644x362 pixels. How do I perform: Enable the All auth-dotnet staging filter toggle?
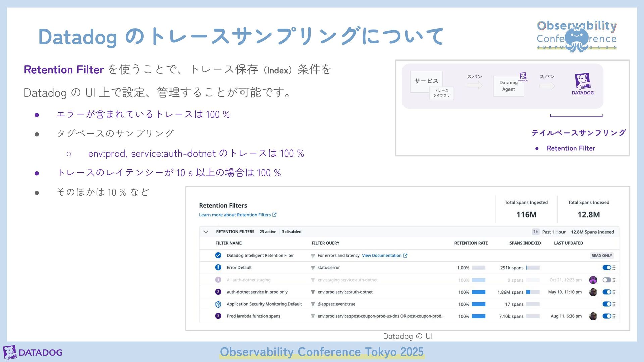606,280
